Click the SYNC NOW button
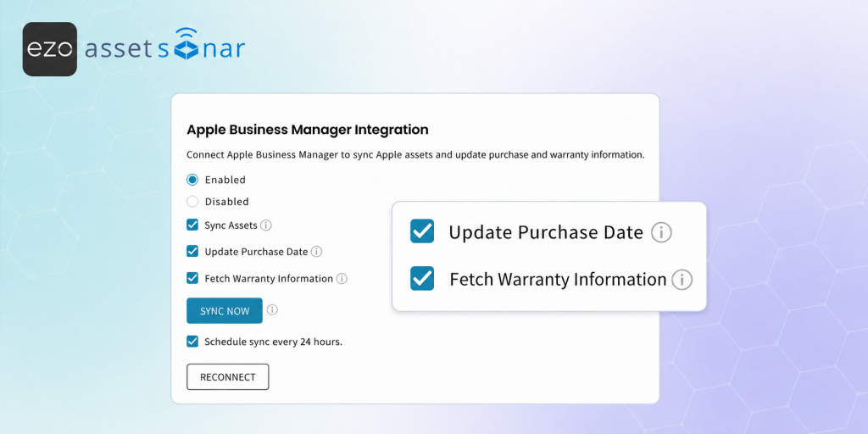Screen dimensions: 868x434 click(224, 311)
